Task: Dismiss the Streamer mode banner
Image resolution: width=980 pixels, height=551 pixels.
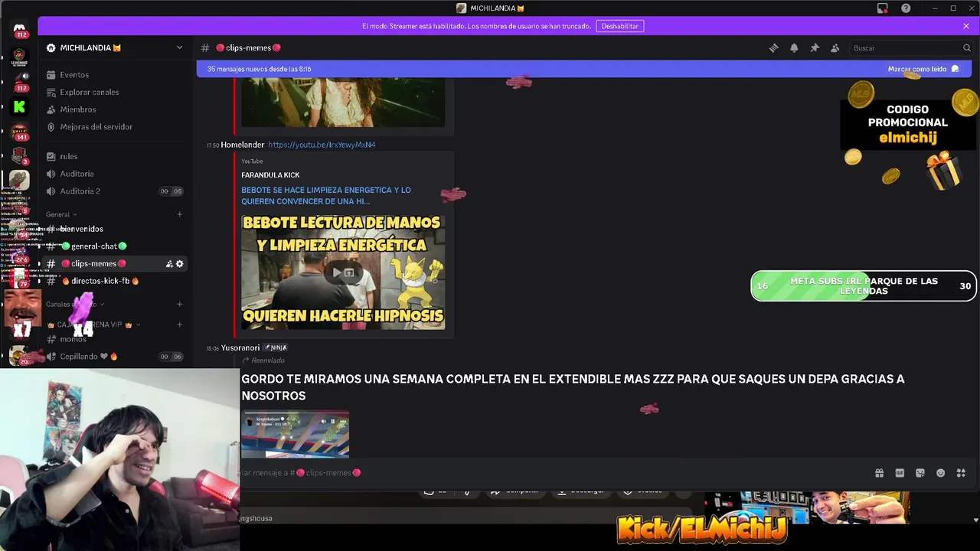Action: point(966,26)
